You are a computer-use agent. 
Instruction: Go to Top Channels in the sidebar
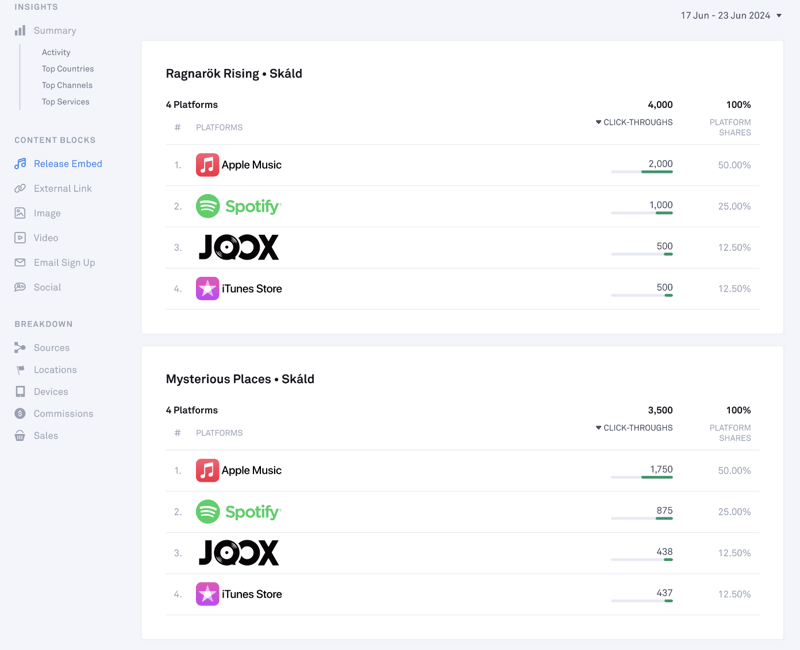tap(68, 85)
